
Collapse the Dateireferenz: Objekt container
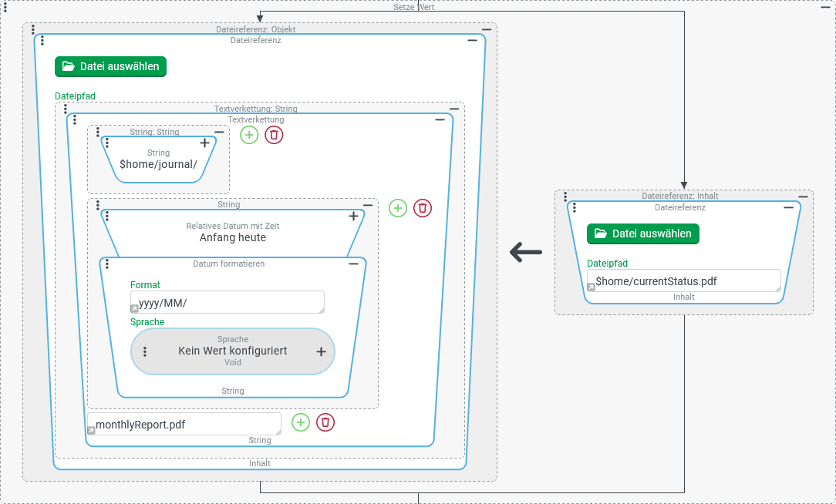coord(487,29)
